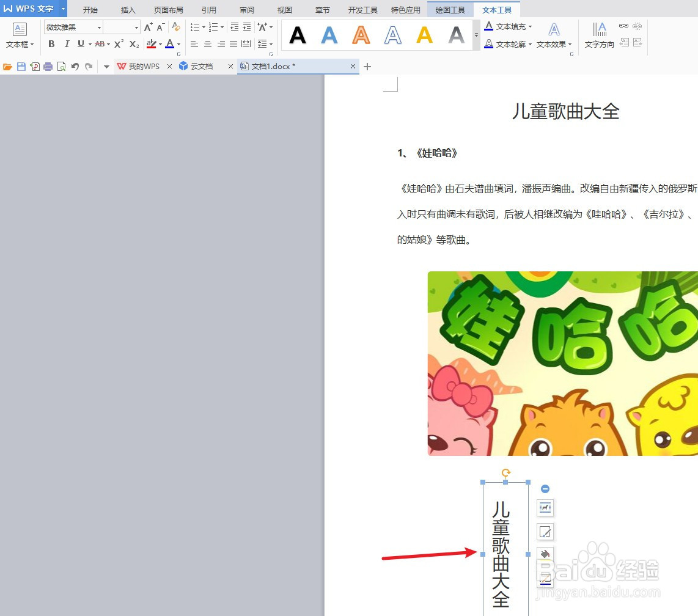Toggle Italic formatting

[67, 43]
